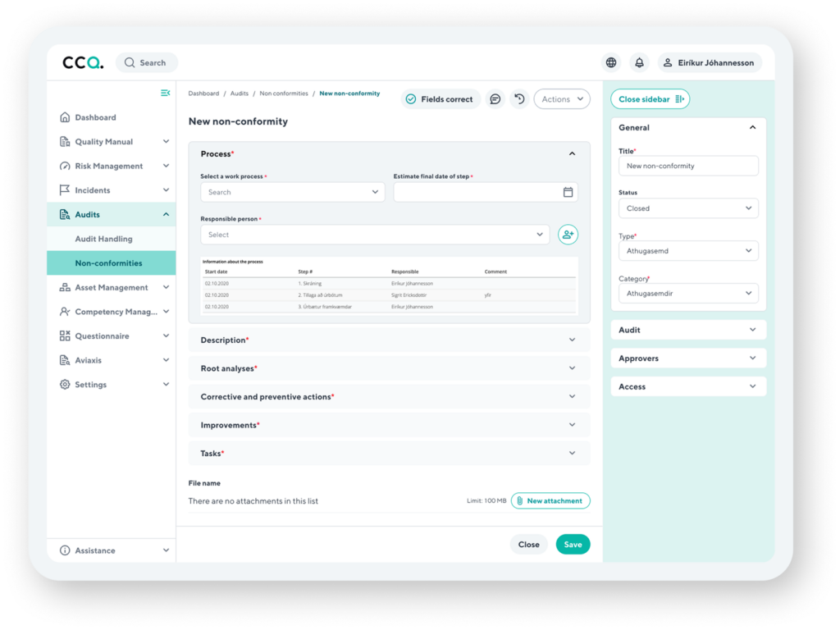
Task: Click the history revert icon
Action: [518, 99]
